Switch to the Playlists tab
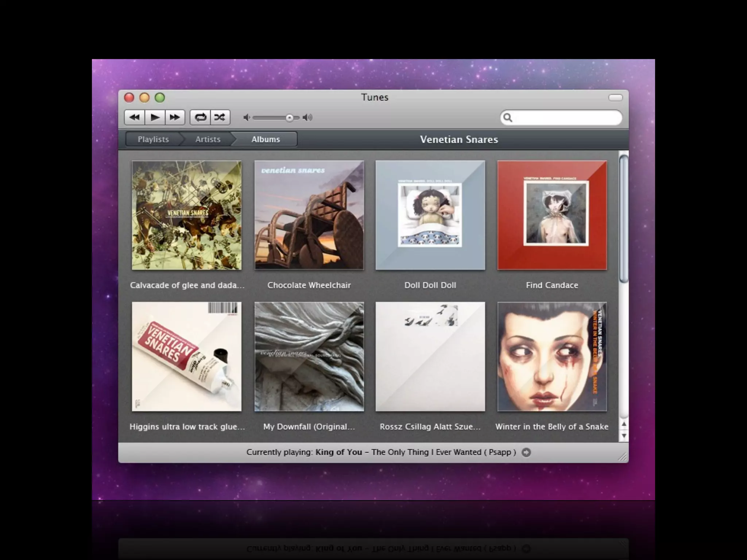The image size is (747, 560). 153,139
